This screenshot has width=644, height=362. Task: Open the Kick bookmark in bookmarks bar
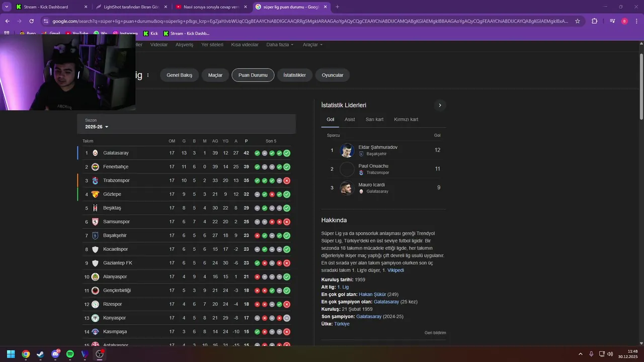click(150, 33)
